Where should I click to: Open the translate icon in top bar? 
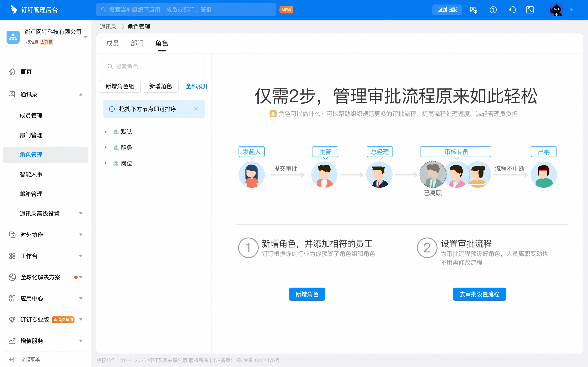tap(473, 10)
